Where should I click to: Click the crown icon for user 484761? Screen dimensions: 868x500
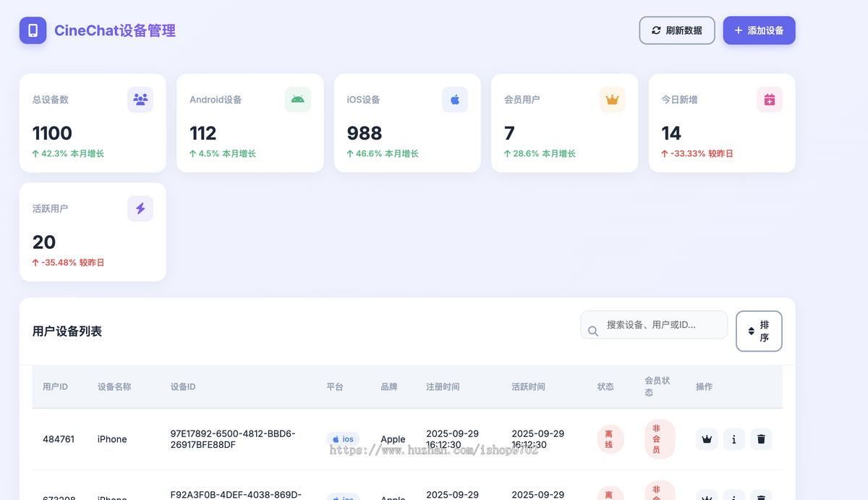[707, 439]
